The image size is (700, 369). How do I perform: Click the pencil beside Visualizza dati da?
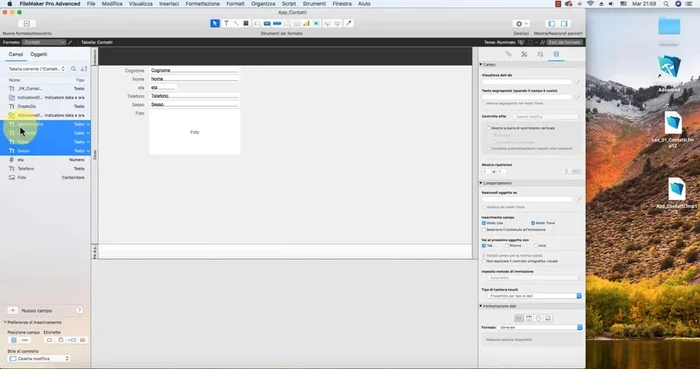point(578,82)
